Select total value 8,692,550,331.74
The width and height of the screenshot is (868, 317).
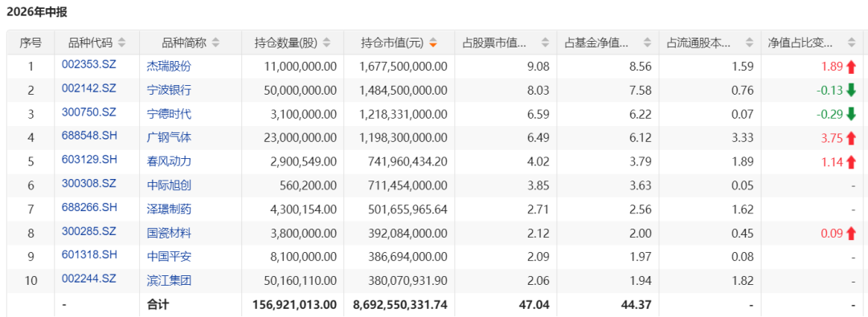[400, 305]
